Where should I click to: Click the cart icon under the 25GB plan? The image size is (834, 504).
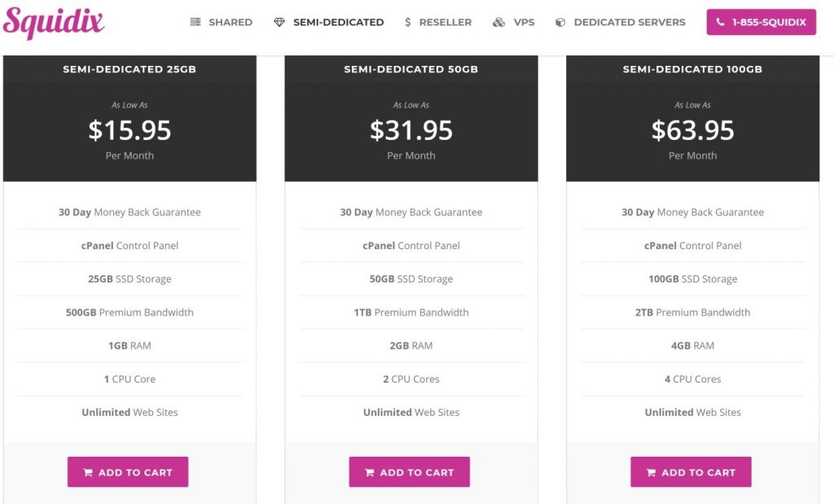(x=88, y=472)
